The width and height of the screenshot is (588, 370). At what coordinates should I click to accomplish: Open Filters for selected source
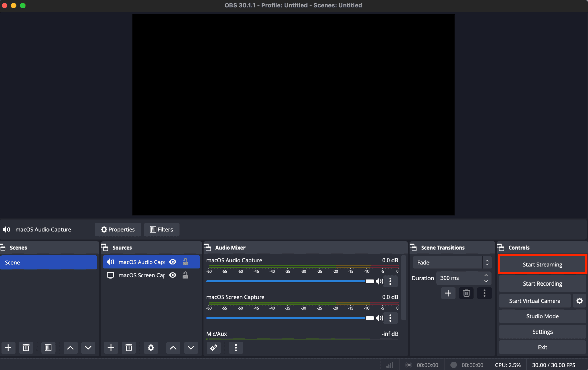pyautogui.click(x=162, y=229)
